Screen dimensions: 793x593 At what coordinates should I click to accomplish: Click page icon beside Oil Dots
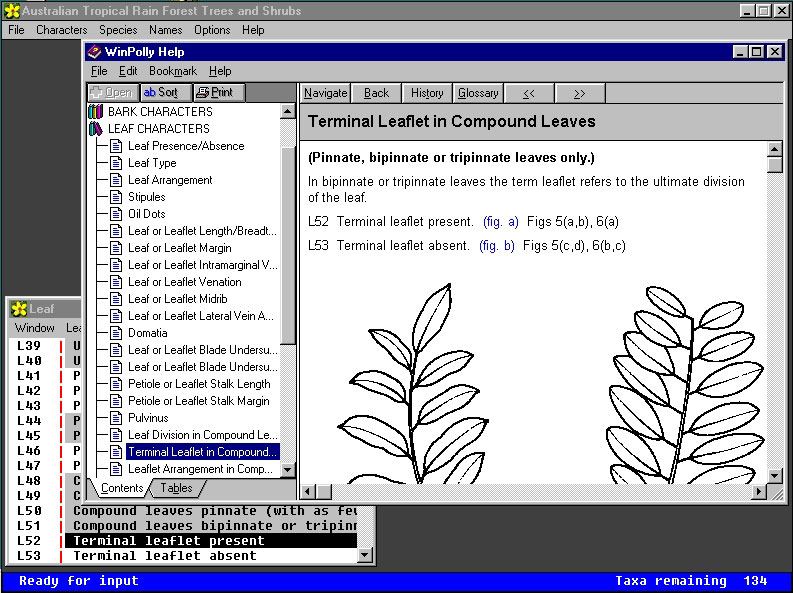click(116, 214)
